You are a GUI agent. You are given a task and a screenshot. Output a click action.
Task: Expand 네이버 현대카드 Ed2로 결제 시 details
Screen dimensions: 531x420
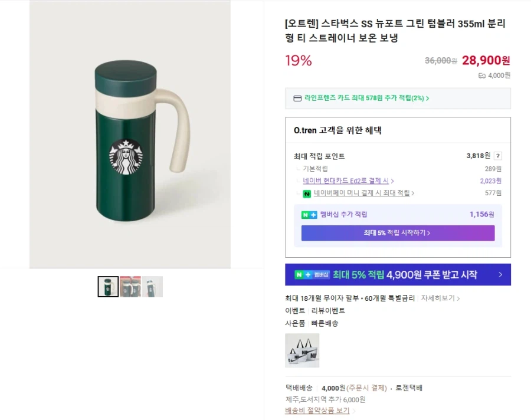point(346,181)
